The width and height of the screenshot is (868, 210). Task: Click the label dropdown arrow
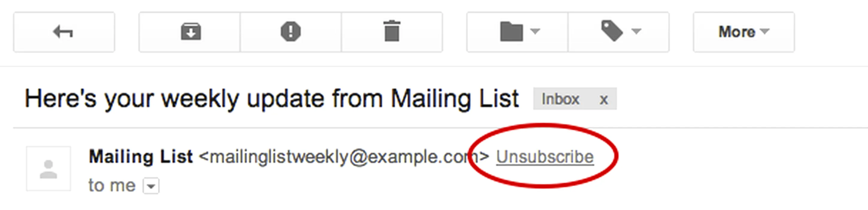(x=636, y=31)
